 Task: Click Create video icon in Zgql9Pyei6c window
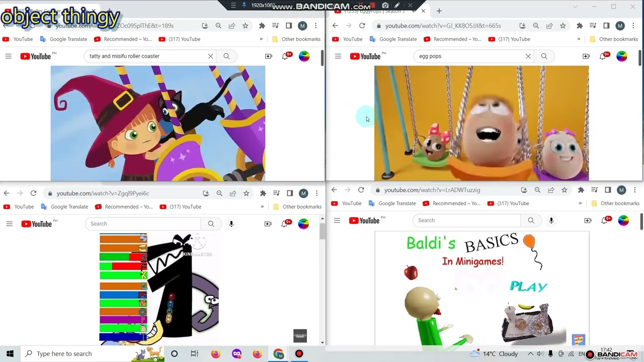coord(268,224)
